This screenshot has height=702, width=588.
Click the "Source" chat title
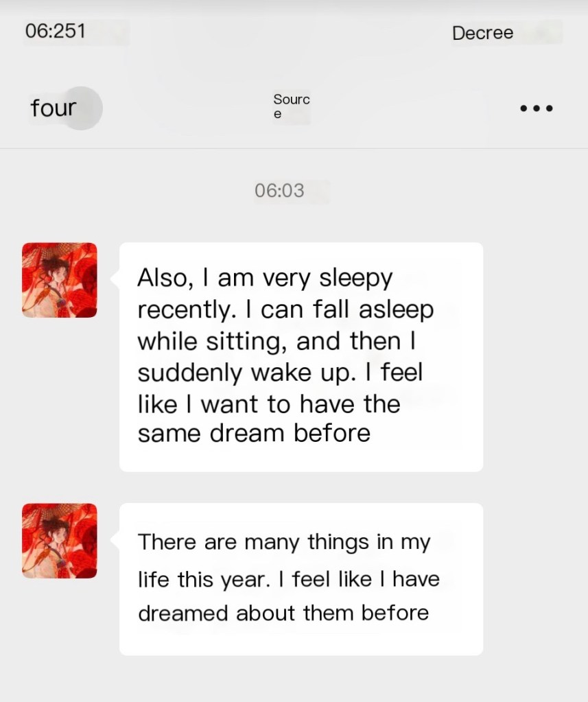point(291,106)
